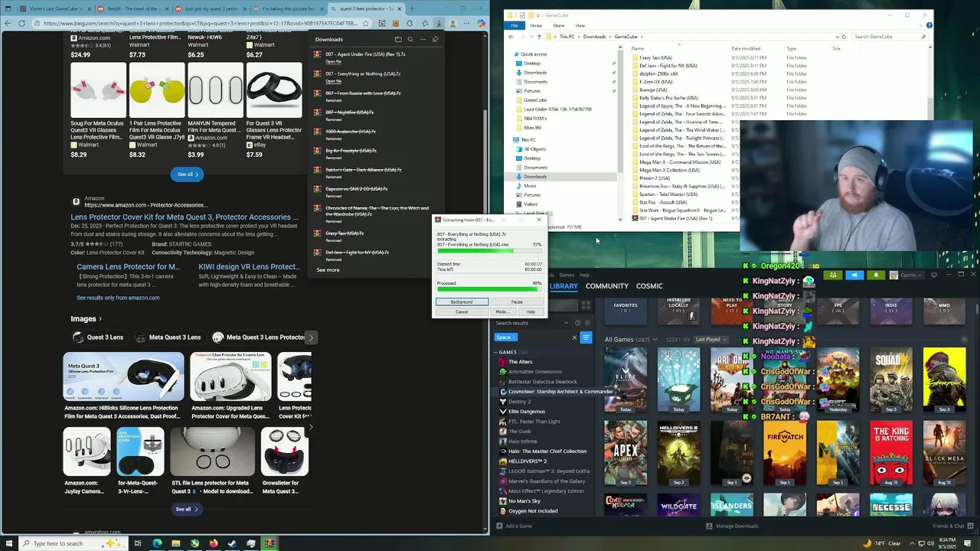980x551 pixels.
Task: Click Pause button in WinRAR dialog
Action: (x=517, y=302)
